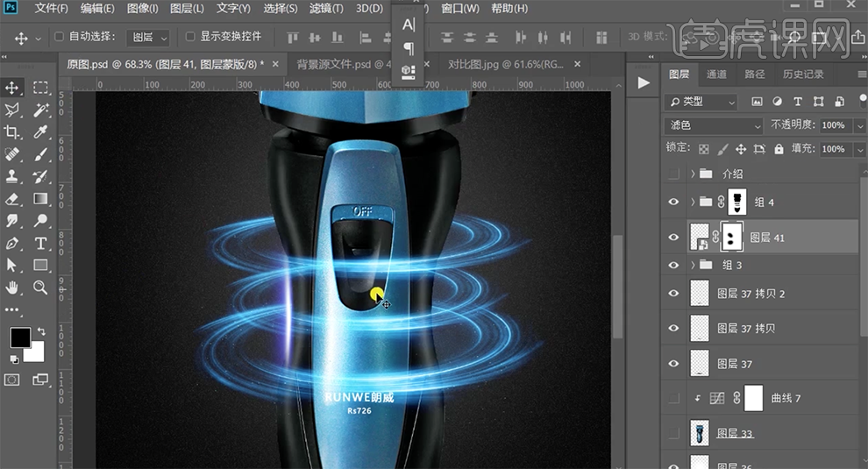
Task: Select the 图层 37 拷贝 2 layer
Action: click(x=751, y=294)
